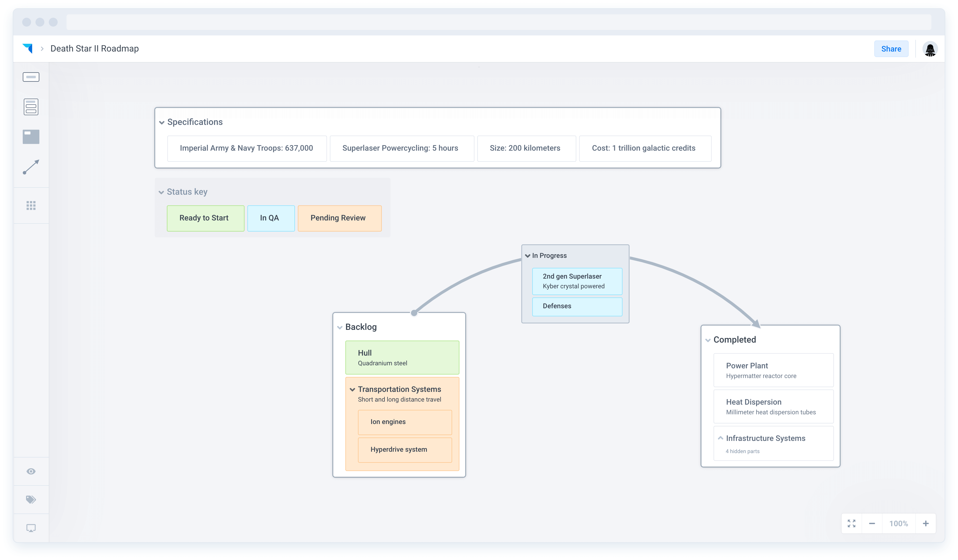Viewport: 958px width, 560px height.
Task: Open the tags icon in sidebar
Action: [31, 500]
